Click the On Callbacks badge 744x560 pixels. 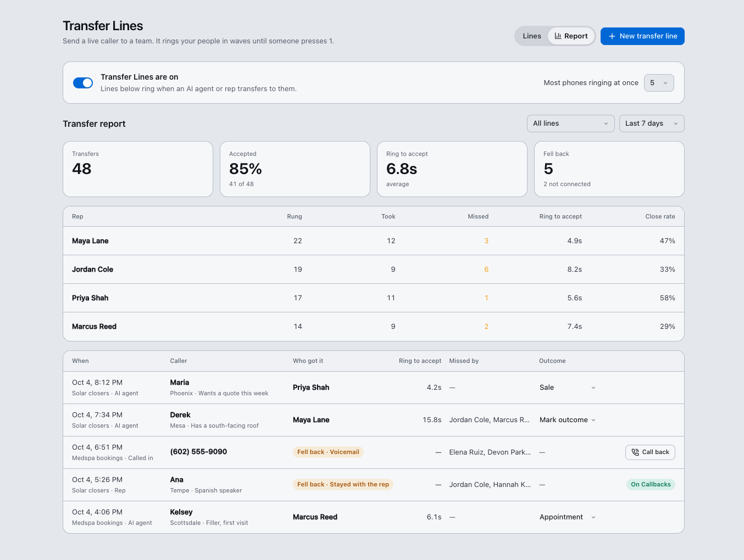[651, 485]
